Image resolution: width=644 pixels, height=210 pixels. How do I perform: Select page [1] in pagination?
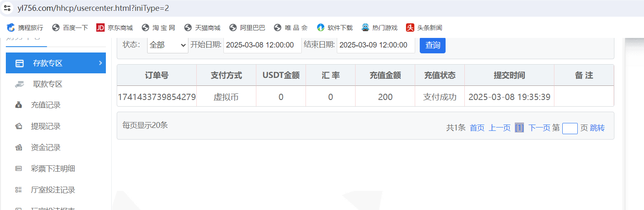[519, 128]
